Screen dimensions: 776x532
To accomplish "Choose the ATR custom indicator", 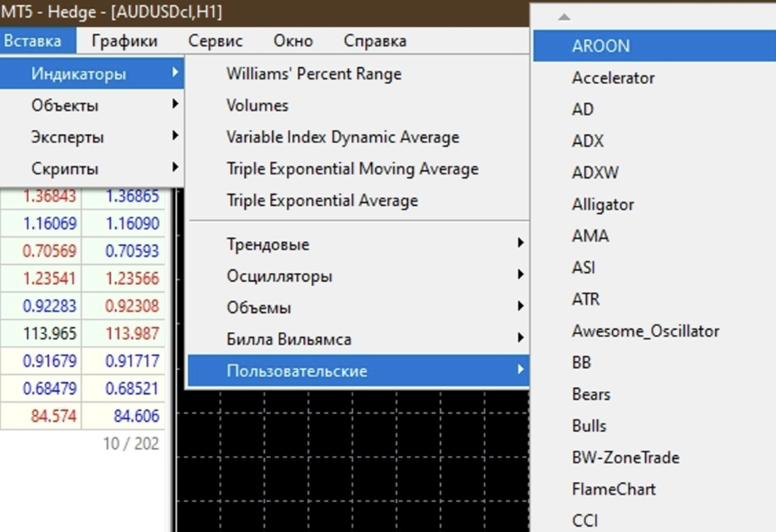I will [x=654, y=299].
